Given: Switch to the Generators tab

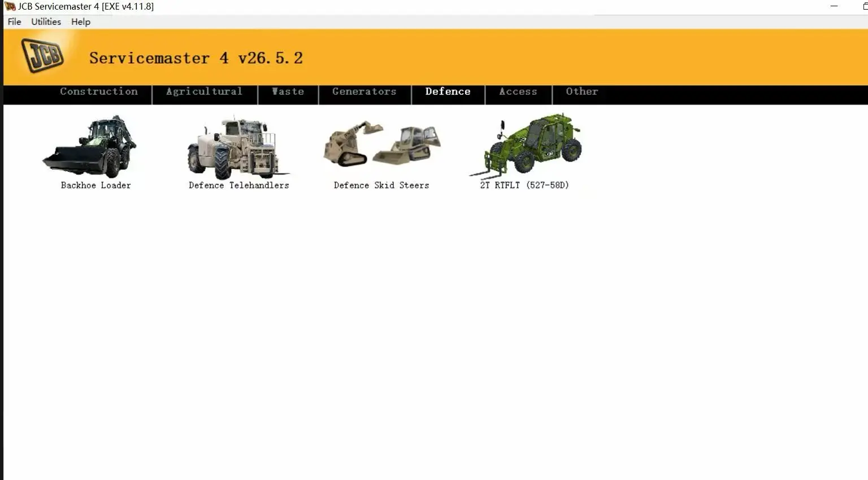Looking at the screenshot, I should [x=364, y=91].
